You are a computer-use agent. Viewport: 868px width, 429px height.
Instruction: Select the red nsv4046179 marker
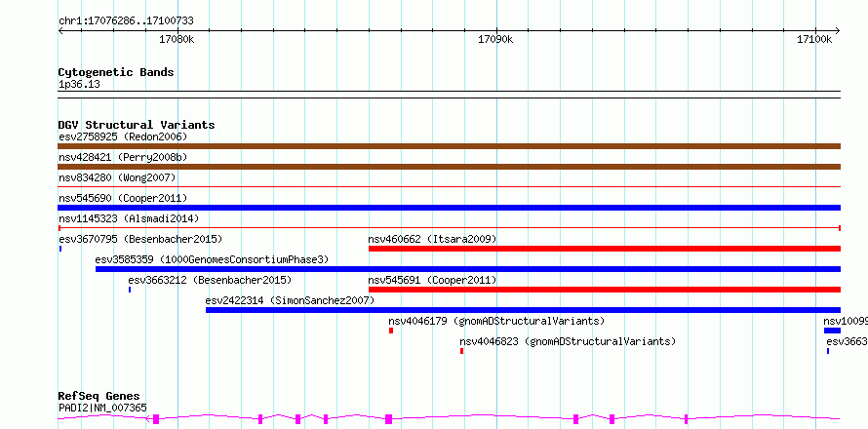[391, 331]
